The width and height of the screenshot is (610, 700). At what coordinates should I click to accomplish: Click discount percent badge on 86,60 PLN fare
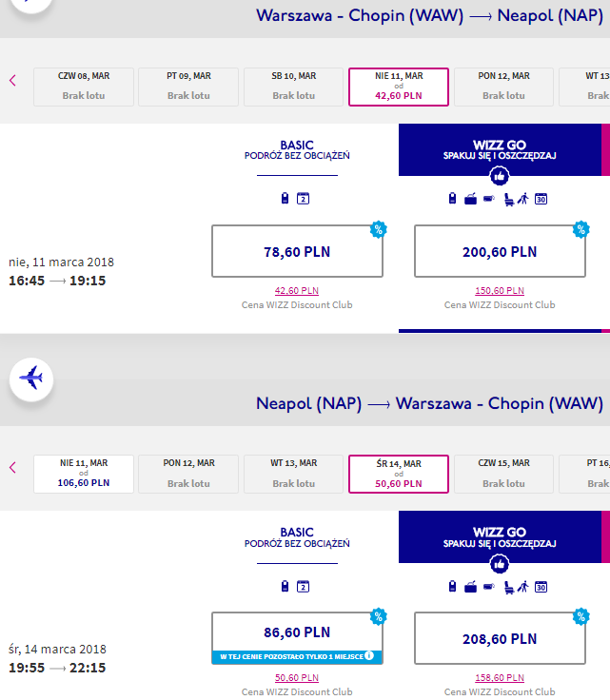pos(378,616)
